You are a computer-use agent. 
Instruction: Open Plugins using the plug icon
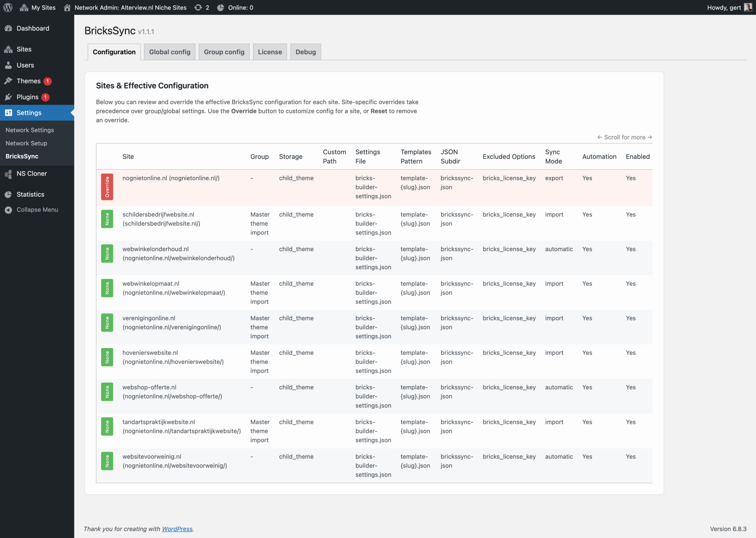9,97
